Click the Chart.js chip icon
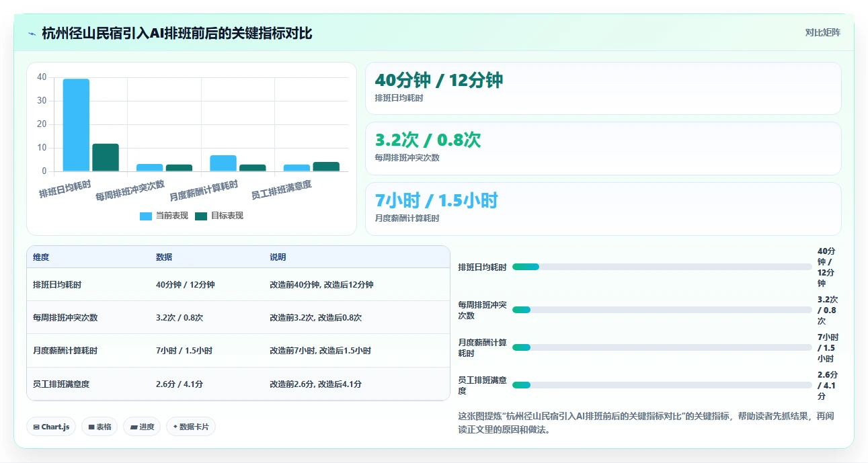 pyautogui.click(x=36, y=427)
